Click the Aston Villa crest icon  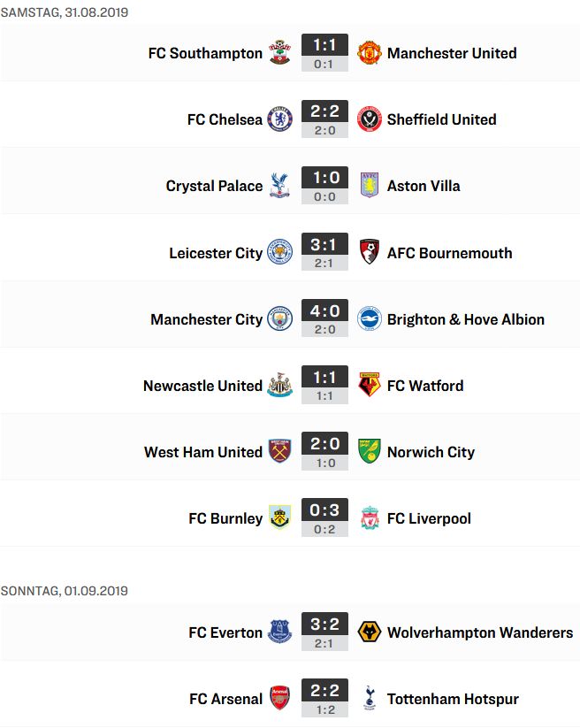point(370,185)
